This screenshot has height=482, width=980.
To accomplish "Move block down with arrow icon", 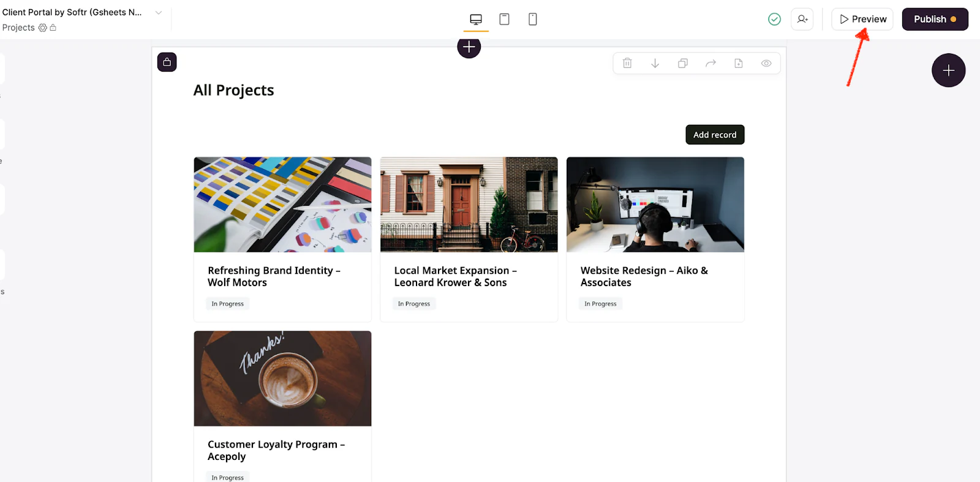I will pyautogui.click(x=655, y=63).
